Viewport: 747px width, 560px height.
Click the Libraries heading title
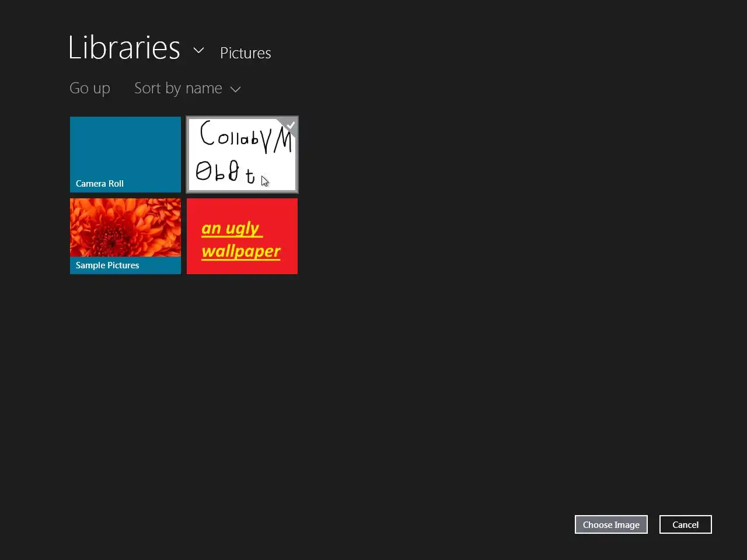click(x=124, y=48)
